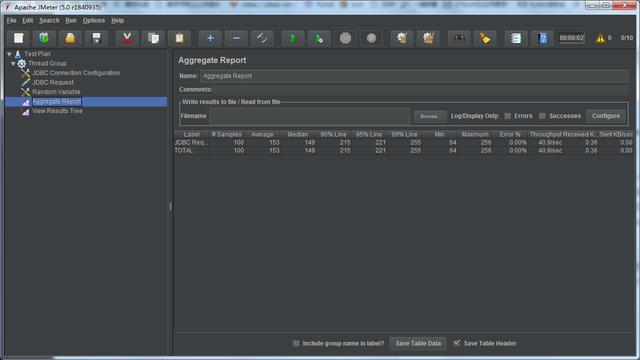Click the Thread Group gear icon
Viewport: 640px width, 360px height.
(22, 64)
